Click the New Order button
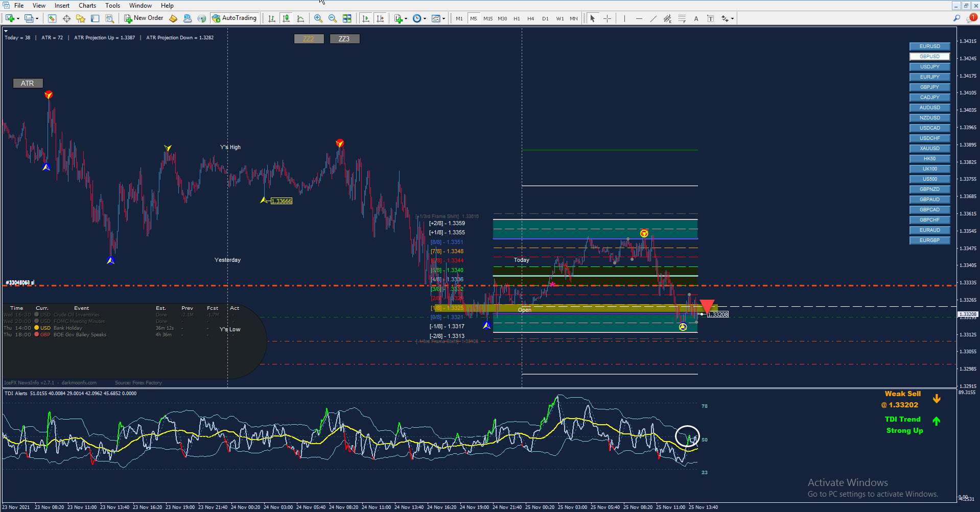Viewport: 980px width, 512px height. (x=144, y=18)
